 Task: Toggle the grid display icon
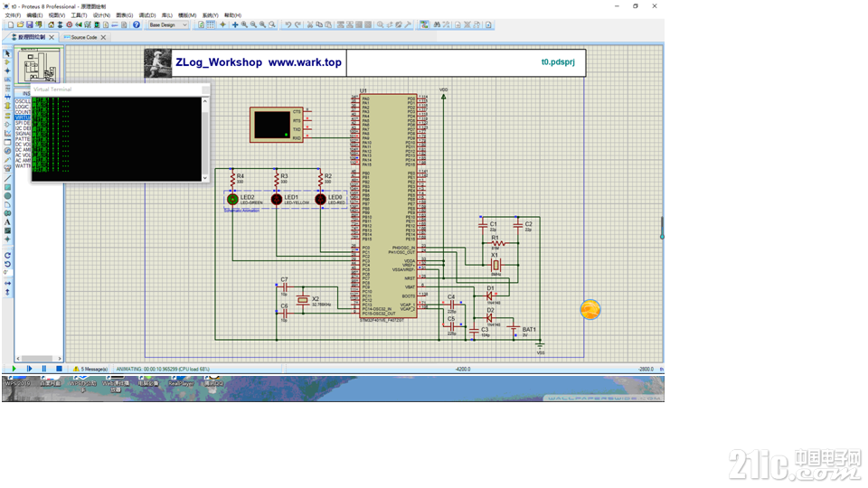pos(211,25)
